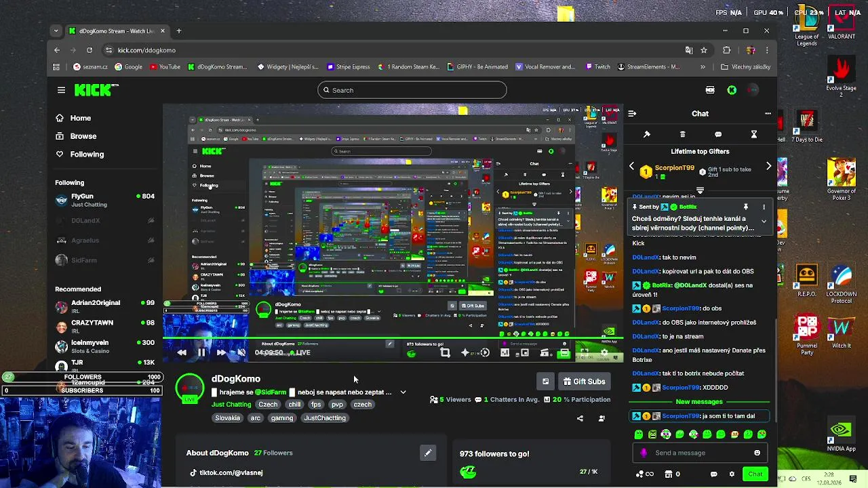
Task: Focus the Kick Search field
Action: [412, 90]
